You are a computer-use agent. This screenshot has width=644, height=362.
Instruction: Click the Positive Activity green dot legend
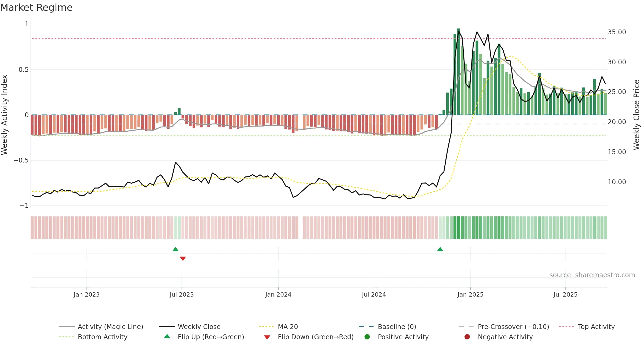point(367,337)
